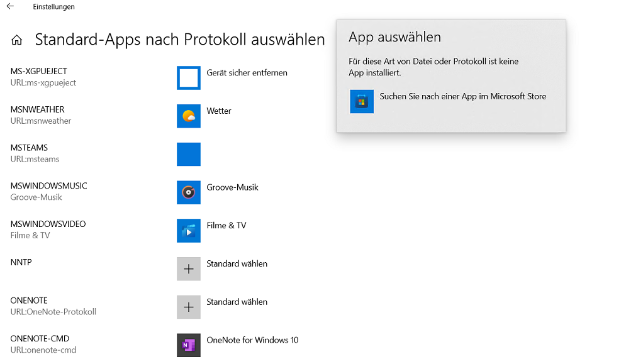The image size is (626, 364).
Task: Click the blank blue MSTEAMS app tile
Action: tap(189, 154)
